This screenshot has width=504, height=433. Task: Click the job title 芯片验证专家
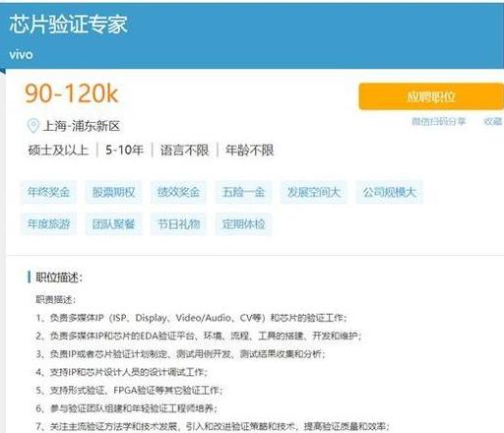68,25
